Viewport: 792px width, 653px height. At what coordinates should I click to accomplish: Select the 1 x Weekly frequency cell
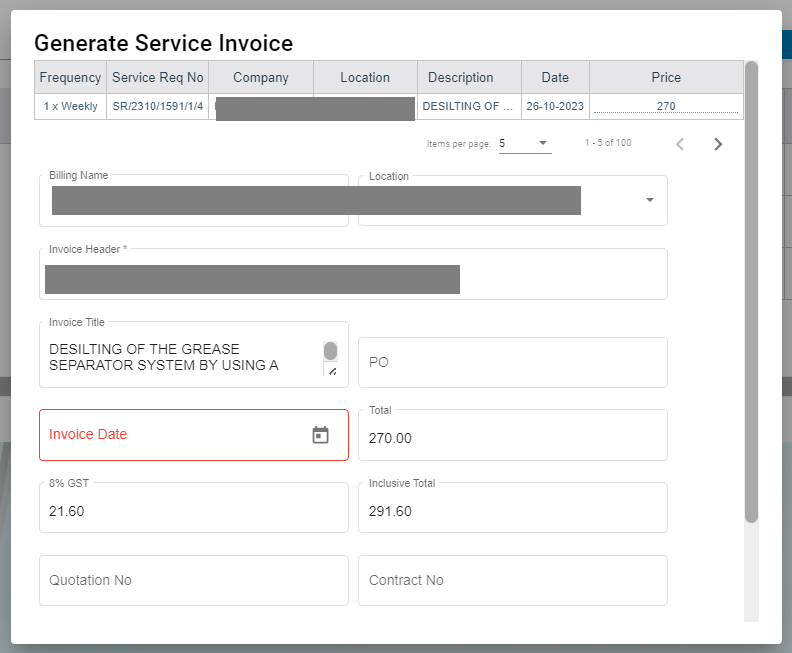click(x=70, y=106)
